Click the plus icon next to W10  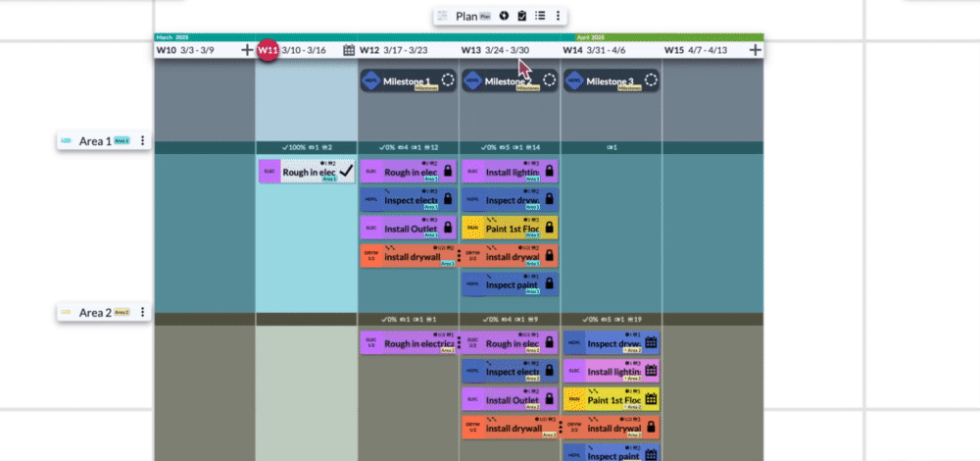pyautogui.click(x=247, y=50)
